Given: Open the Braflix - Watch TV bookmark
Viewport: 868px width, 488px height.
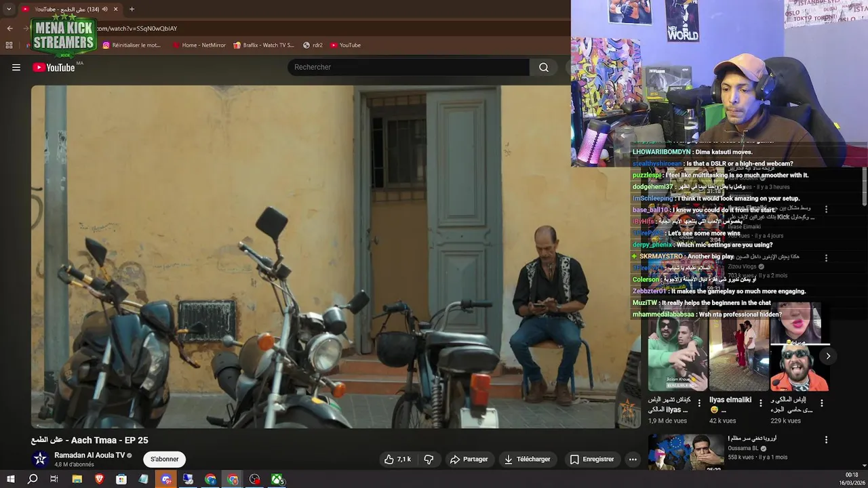Looking at the screenshot, I should [x=264, y=45].
